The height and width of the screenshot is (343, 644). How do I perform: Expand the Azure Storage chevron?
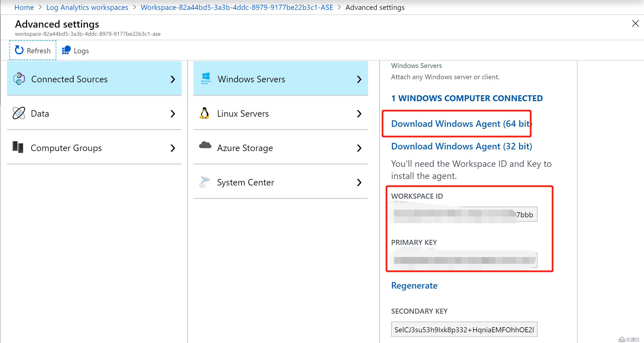tap(359, 148)
